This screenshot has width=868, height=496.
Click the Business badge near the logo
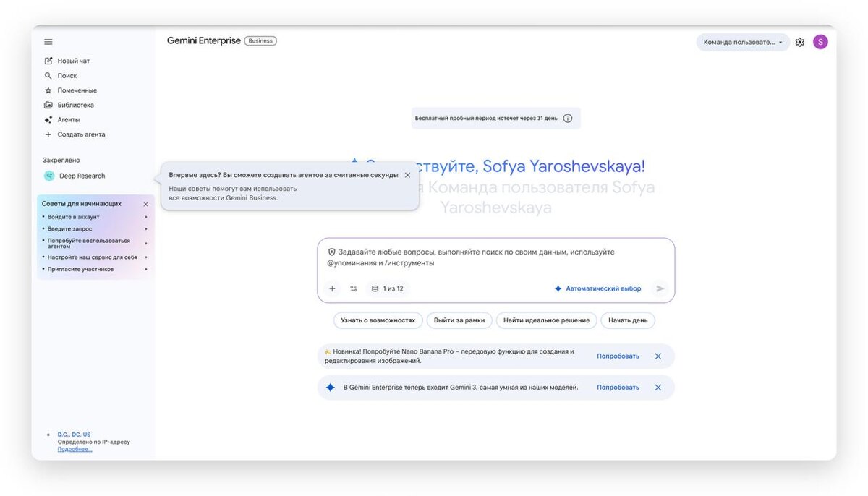pyautogui.click(x=260, y=41)
